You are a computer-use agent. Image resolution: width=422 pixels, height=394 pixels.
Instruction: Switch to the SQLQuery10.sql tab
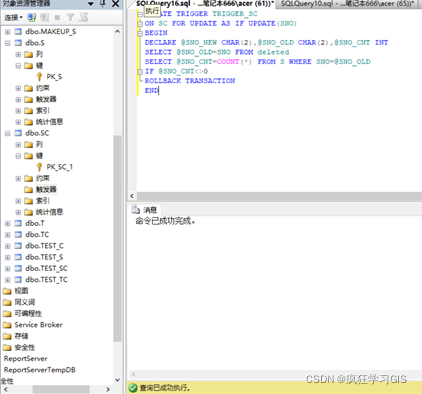[348, 4]
